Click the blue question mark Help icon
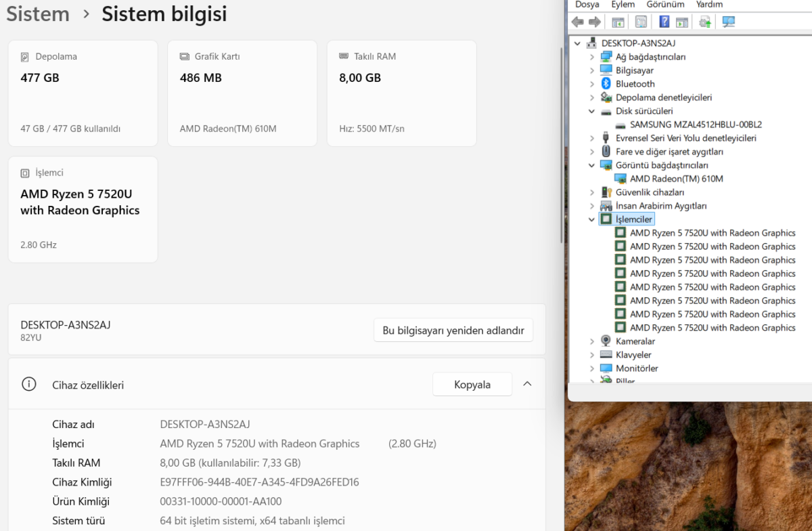This screenshot has width=812, height=531. pyautogui.click(x=664, y=22)
